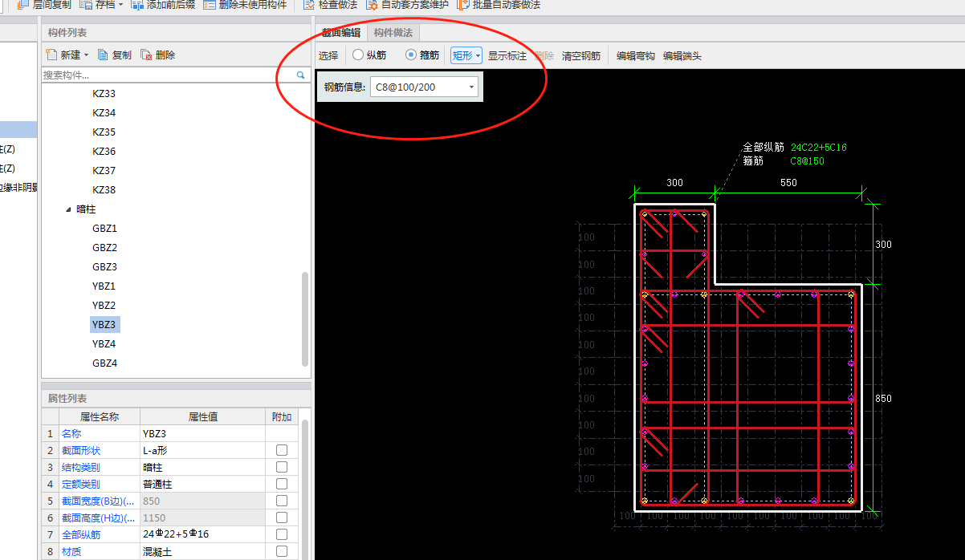The width and height of the screenshot is (965, 560).
Task: Check 附加 box for 截面高度 row
Action: [282, 517]
